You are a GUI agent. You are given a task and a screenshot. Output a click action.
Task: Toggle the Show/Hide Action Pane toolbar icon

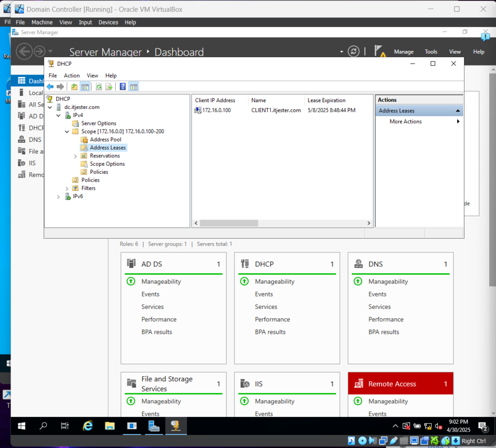134,87
